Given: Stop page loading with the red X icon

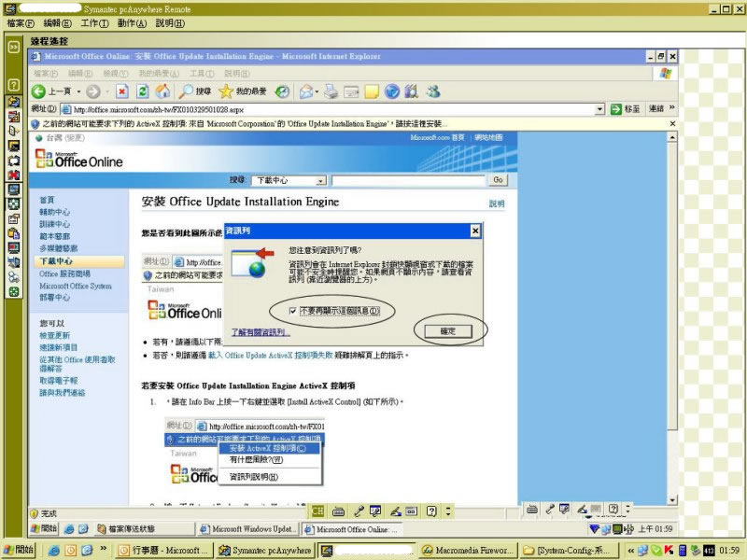Looking at the screenshot, I should 122,91.
